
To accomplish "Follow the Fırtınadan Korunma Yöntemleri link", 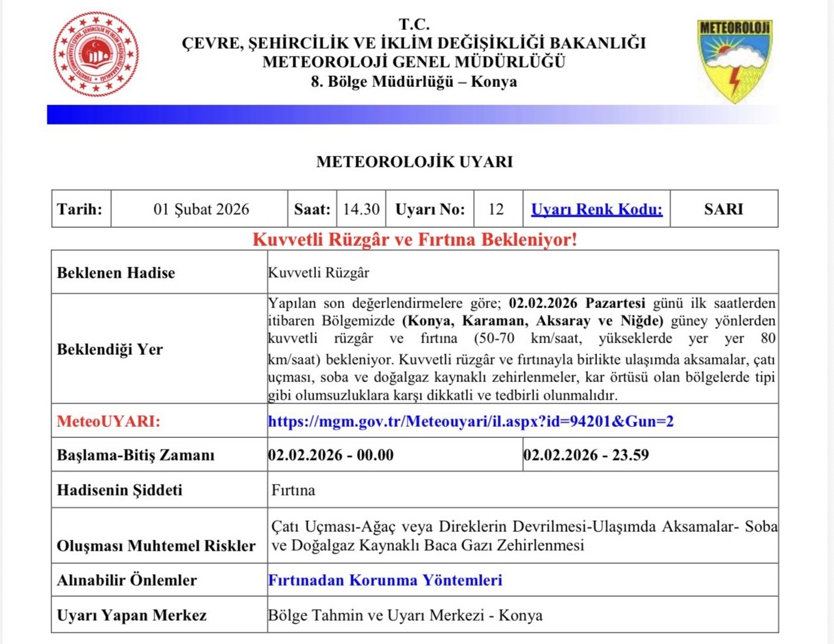I will [x=385, y=580].
